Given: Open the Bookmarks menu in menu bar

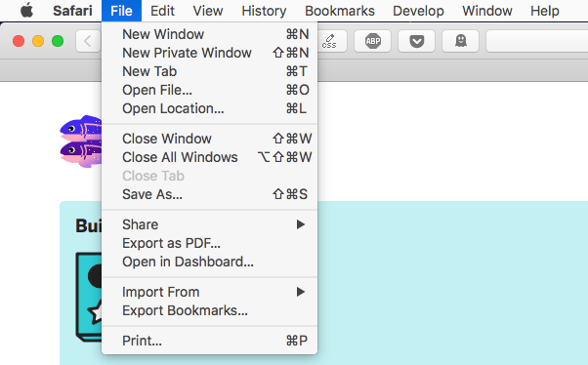Looking at the screenshot, I should (x=339, y=11).
